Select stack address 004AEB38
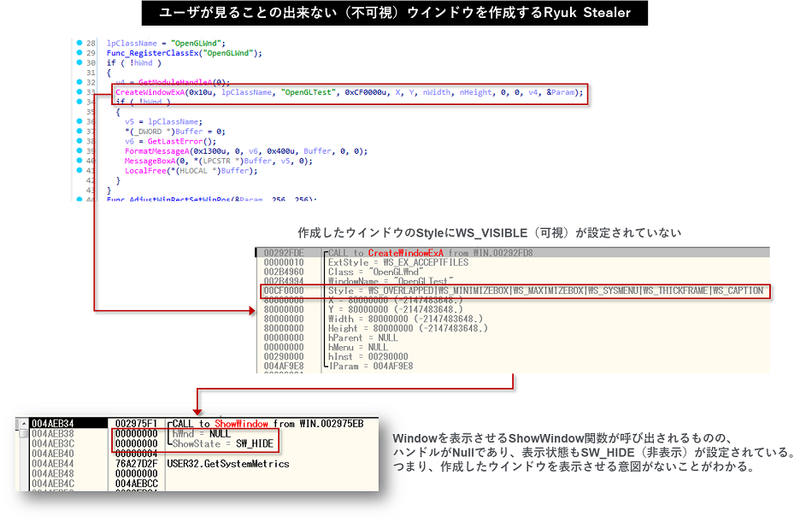 point(53,433)
